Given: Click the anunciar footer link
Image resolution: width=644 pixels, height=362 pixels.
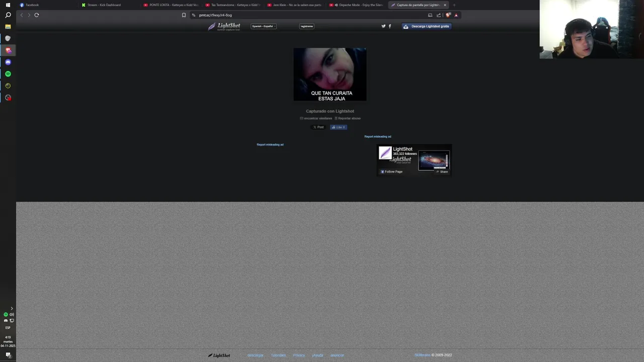Looking at the screenshot, I should (337, 355).
